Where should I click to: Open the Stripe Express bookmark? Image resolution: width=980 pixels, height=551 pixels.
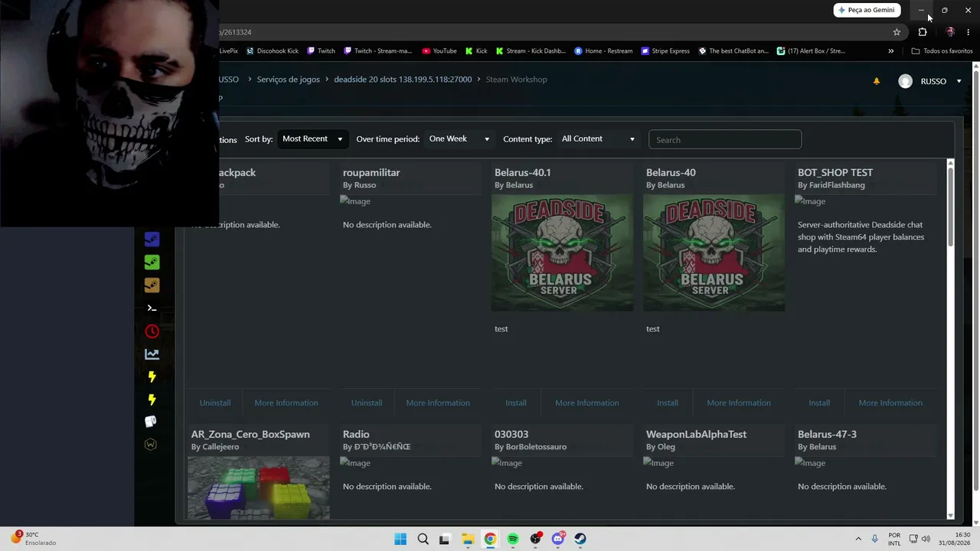[665, 51]
